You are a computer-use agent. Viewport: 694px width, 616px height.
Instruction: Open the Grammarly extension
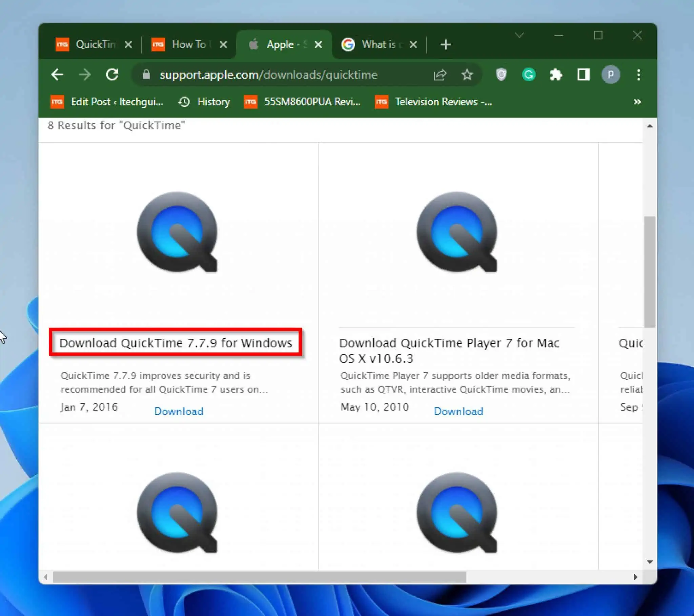(529, 74)
